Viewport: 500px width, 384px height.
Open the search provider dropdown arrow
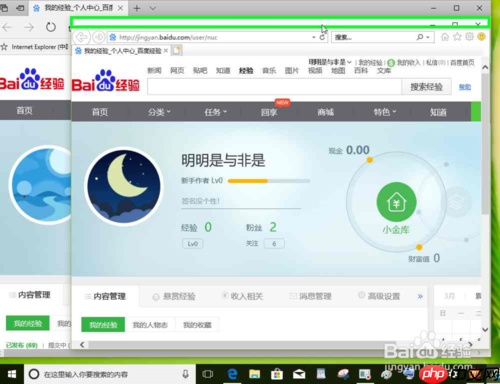pyautogui.click(x=428, y=37)
